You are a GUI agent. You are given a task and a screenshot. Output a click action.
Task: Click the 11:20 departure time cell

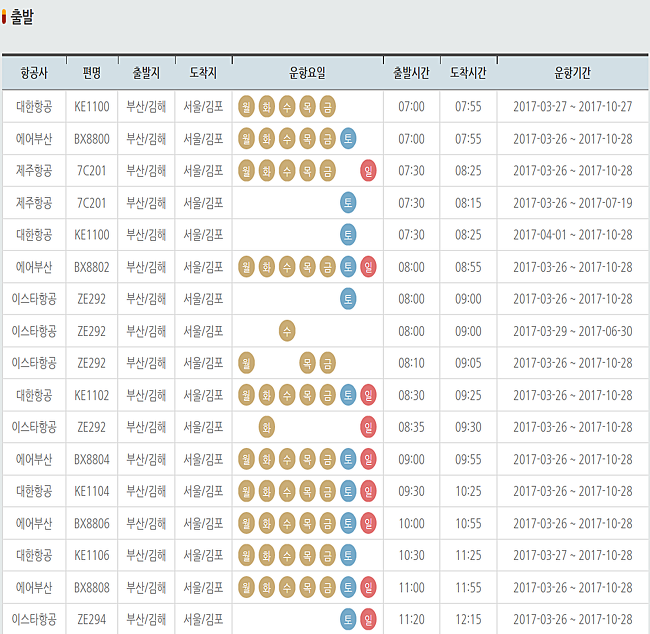(411, 619)
